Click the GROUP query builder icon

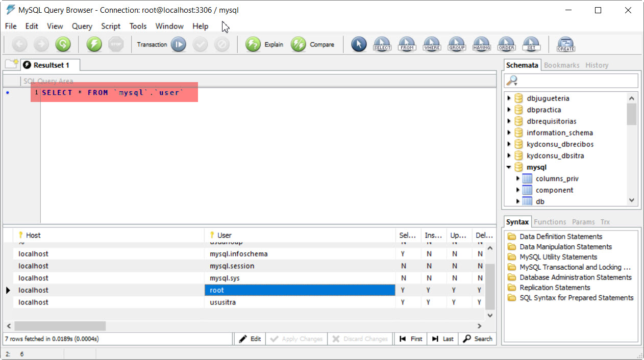click(x=457, y=44)
